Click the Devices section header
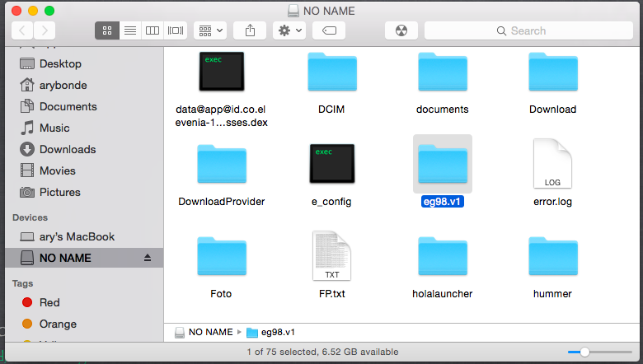Viewport: 643px width, 364px height. 30,217
